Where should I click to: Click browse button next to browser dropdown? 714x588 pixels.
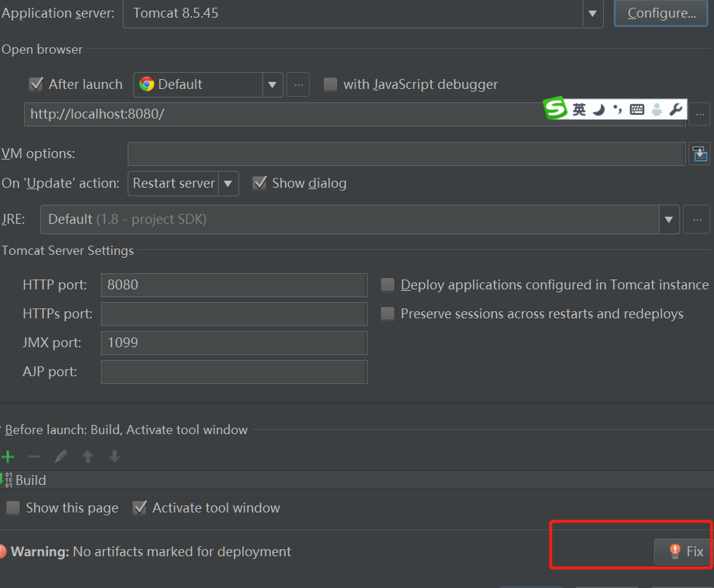pyautogui.click(x=298, y=85)
